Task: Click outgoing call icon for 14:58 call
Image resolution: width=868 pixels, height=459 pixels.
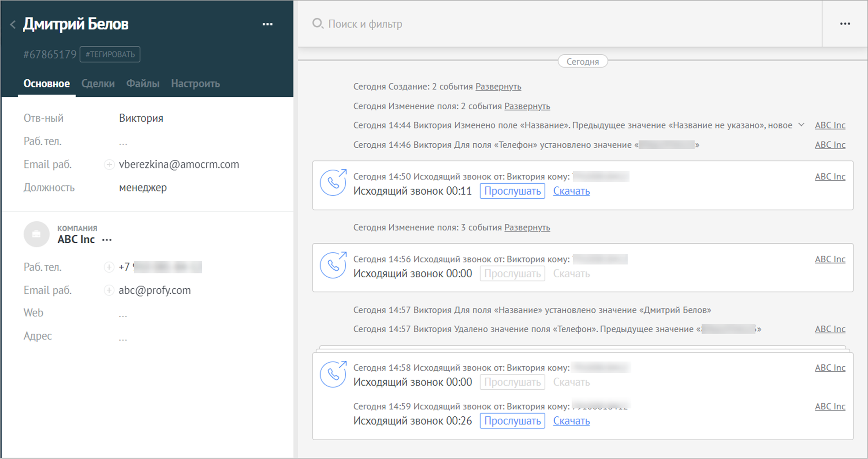Action: pos(333,374)
